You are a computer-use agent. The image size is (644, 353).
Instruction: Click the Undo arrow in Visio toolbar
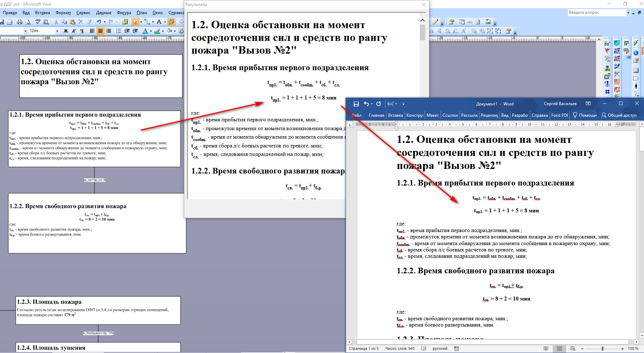tap(99, 22)
